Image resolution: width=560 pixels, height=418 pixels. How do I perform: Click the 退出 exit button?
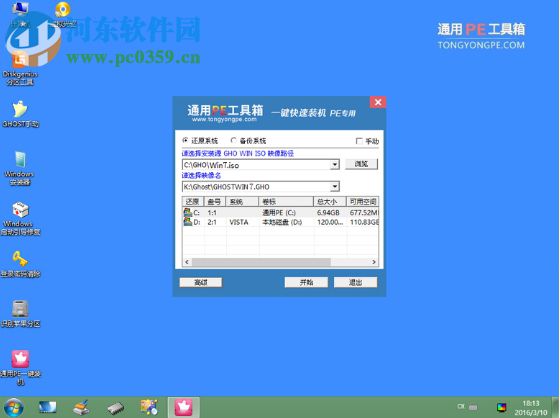point(355,283)
